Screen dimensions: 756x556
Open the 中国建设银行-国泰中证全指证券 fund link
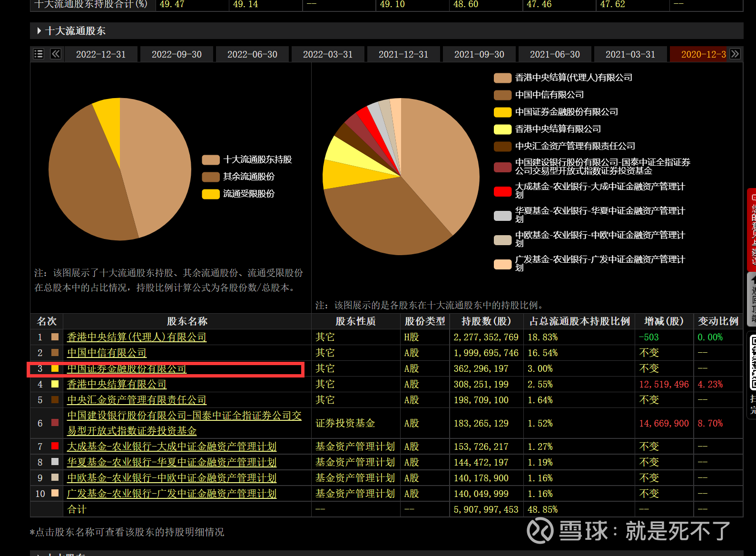click(x=184, y=423)
